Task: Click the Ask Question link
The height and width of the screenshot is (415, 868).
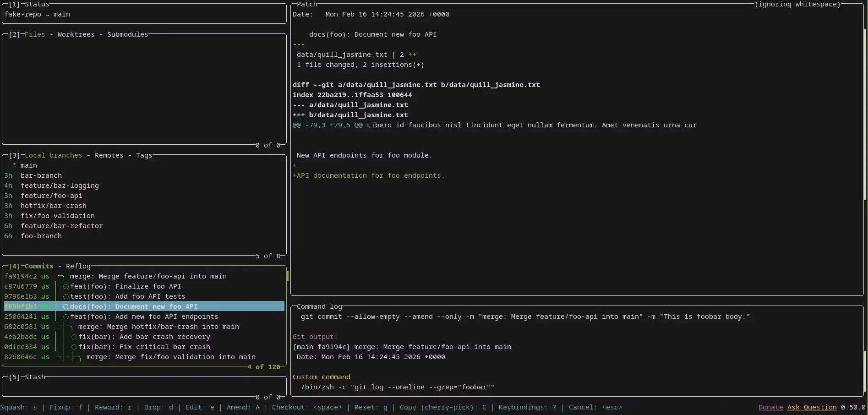Action: coord(812,407)
